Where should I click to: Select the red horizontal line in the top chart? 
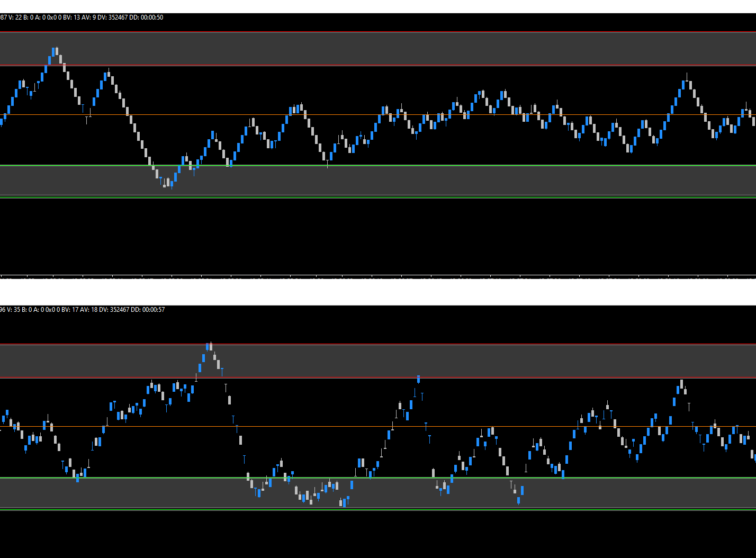(378, 66)
